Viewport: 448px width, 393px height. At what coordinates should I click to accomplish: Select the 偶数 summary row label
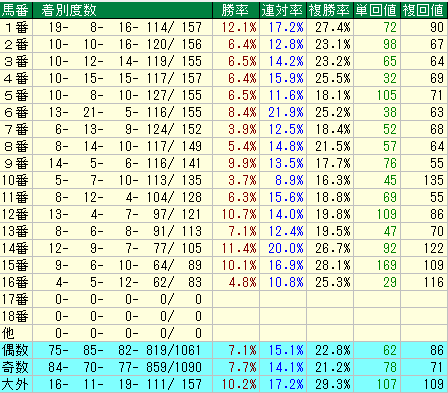pos(15,350)
